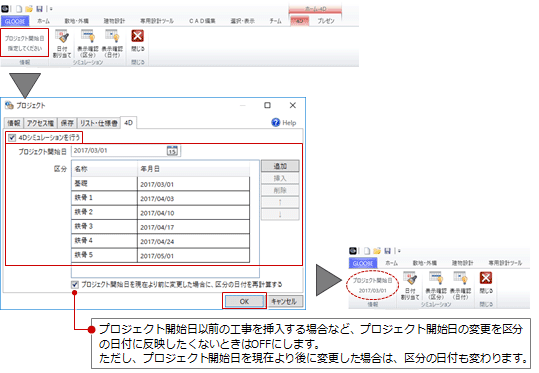Click the open-folder icon in top quick-access toolbar

click(x=29, y=9)
